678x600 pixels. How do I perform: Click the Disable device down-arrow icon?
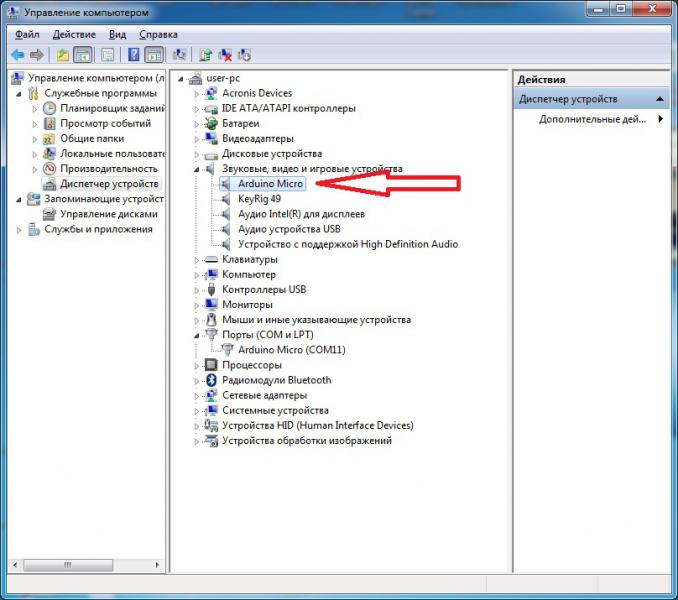pyautogui.click(x=244, y=55)
